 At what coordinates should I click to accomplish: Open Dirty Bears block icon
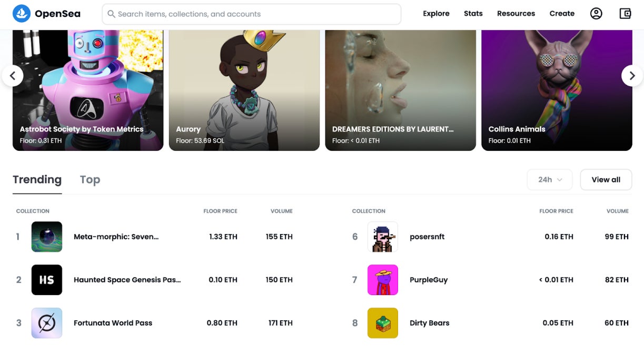point(383,323)
